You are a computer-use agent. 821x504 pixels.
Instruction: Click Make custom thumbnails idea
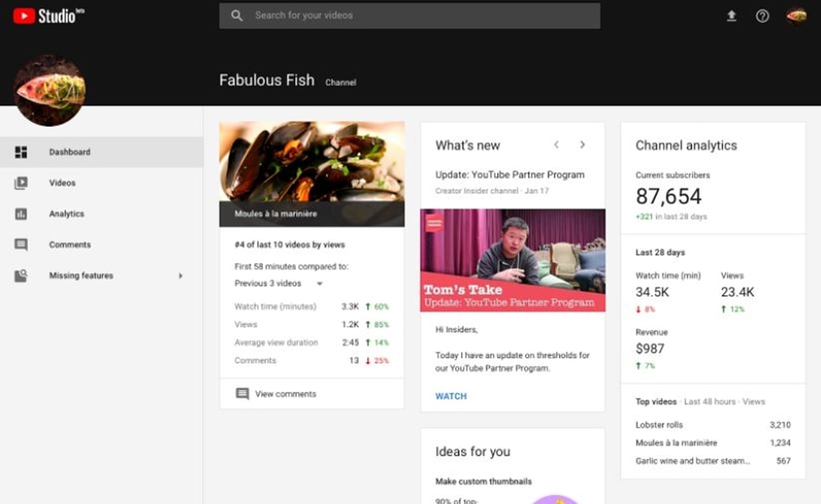pos(483,482)
